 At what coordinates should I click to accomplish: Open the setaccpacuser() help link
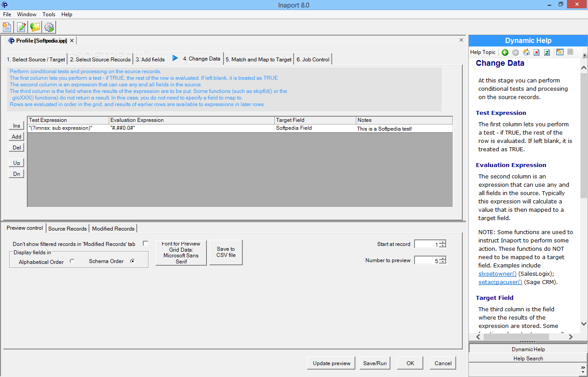[500, 282]
